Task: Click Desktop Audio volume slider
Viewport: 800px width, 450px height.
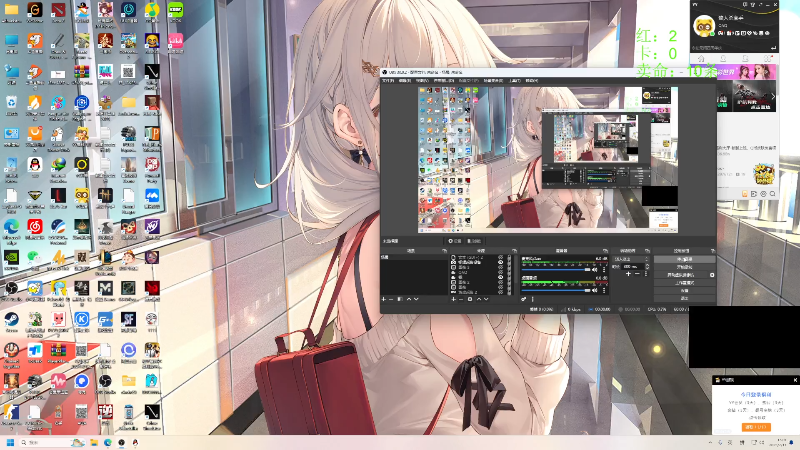Action: (556, 290)
